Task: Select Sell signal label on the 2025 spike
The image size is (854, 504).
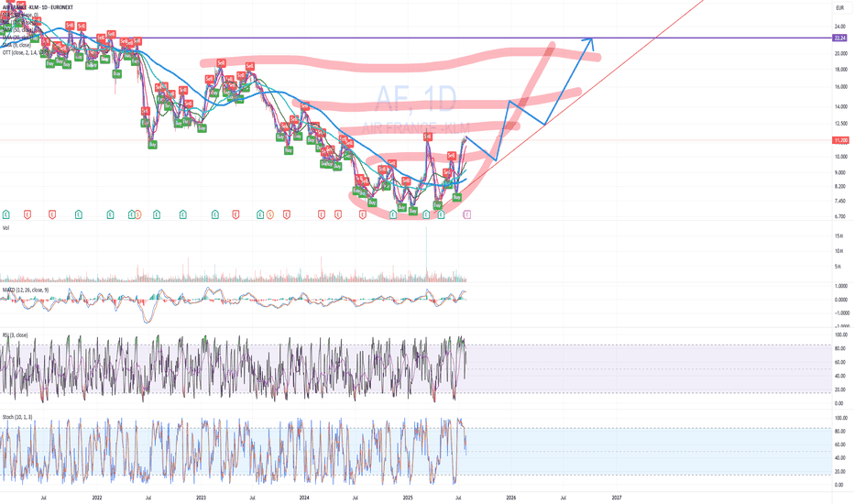Action: pyautogui.click(x=428, y=137)
